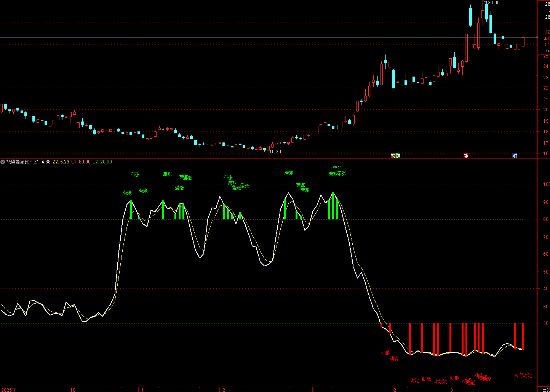Click month 11 on the date axis
This screenshot has height=392, width=550.
[141, 390]
